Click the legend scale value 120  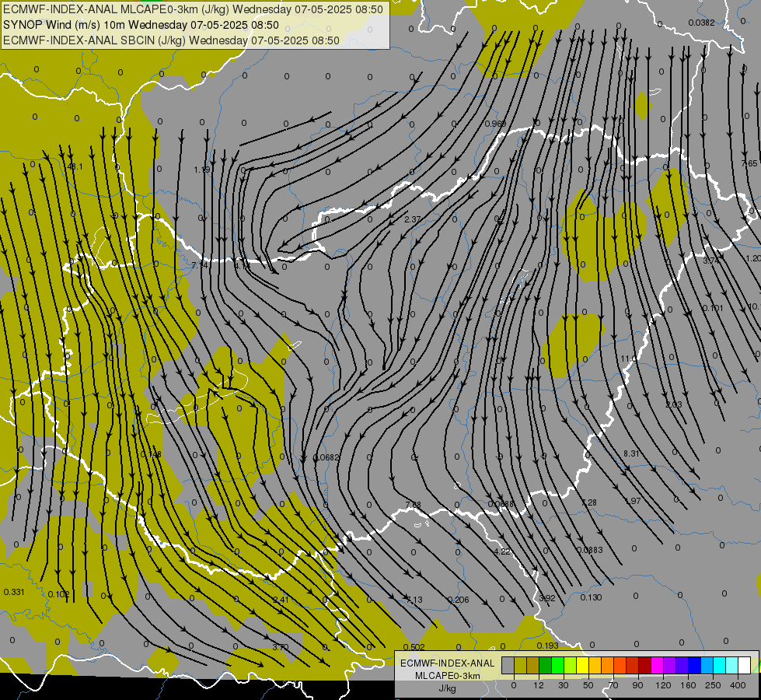point(663,685)
